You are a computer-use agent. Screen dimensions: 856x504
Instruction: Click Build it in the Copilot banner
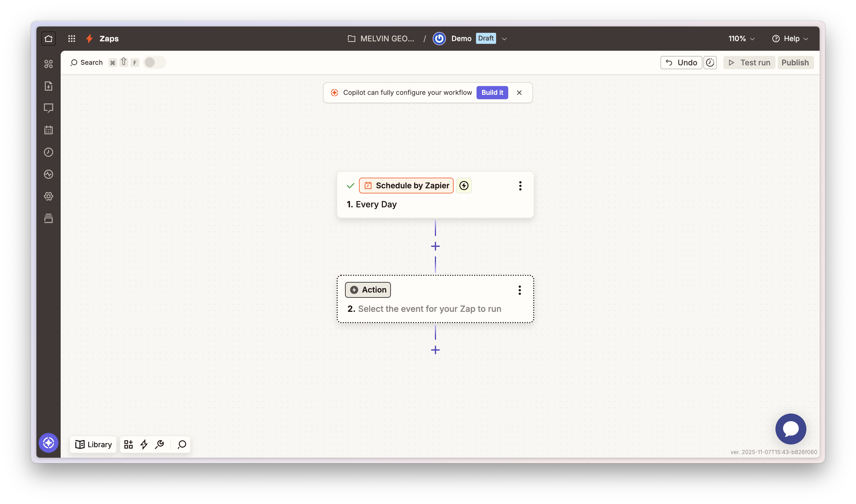tap(492, 92)
